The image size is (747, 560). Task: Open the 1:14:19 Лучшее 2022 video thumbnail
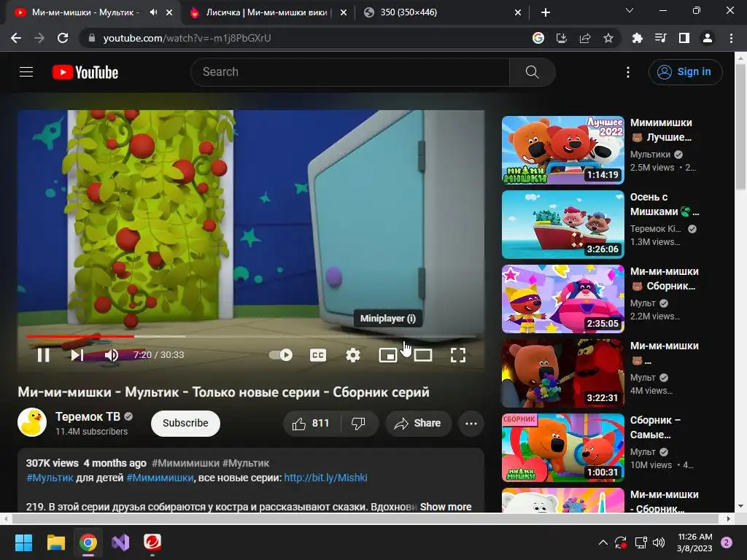pyautogui.click(x=562, y=150)
